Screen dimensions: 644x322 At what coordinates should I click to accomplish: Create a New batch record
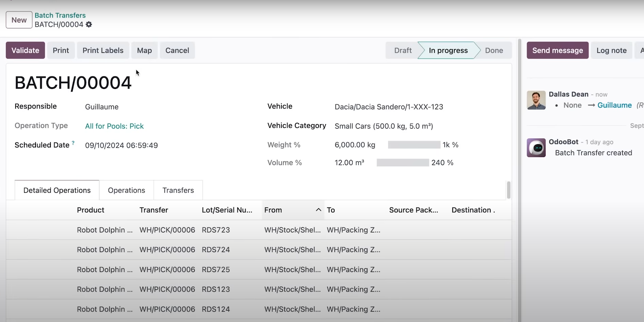(x=19, y=20)
